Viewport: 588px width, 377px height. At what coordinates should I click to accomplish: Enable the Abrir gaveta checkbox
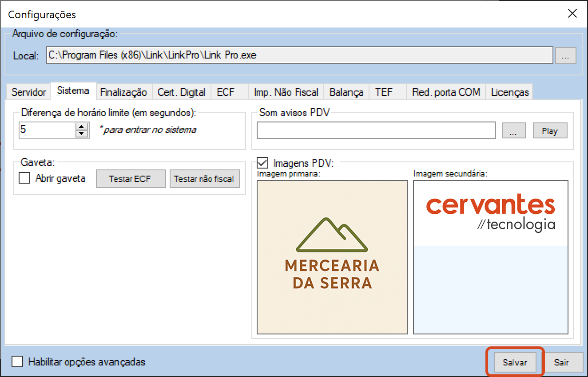[24, 179]
